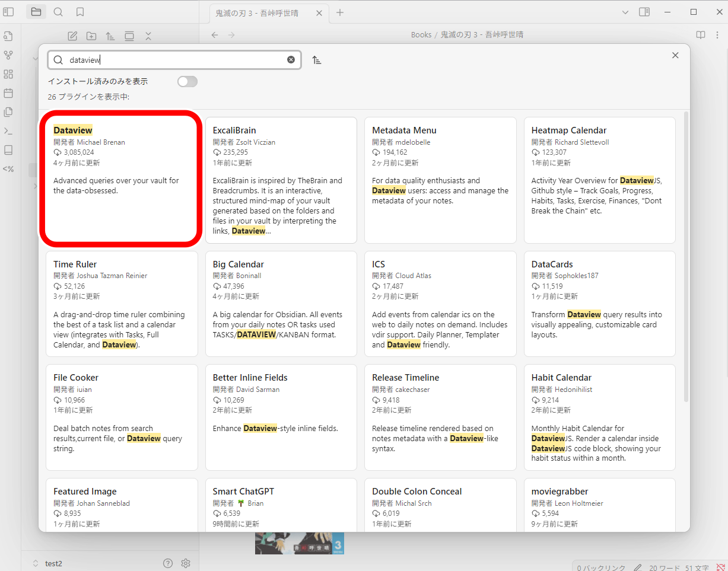Enable show installed plugins only toggle
The width and height of the screenshot is (728, 571).
(x=187, y=81)
